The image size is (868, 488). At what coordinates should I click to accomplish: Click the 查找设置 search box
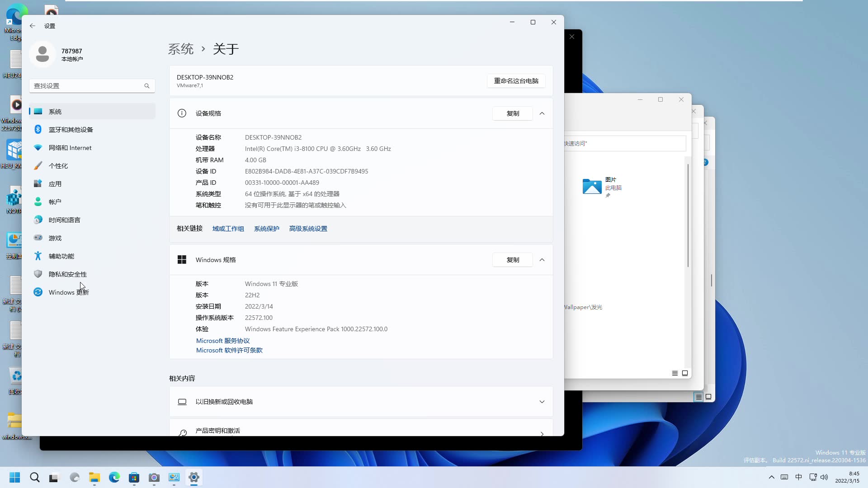(x=92, y=86)
